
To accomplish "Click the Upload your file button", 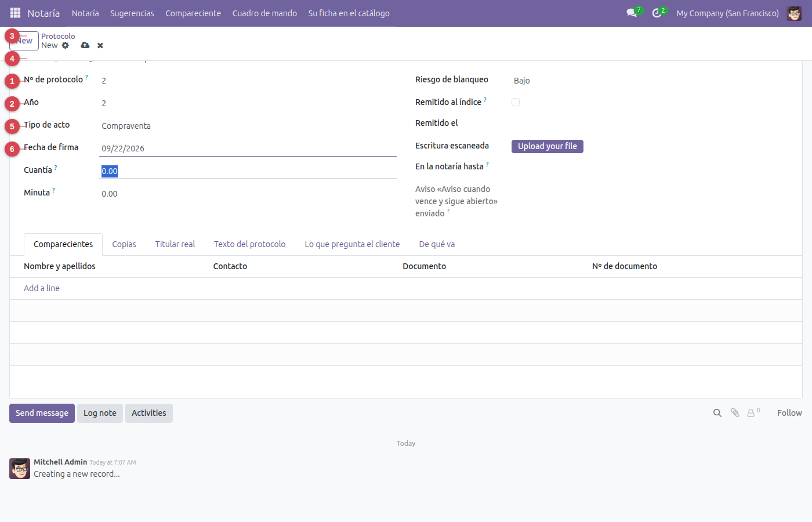I will 548,146.
